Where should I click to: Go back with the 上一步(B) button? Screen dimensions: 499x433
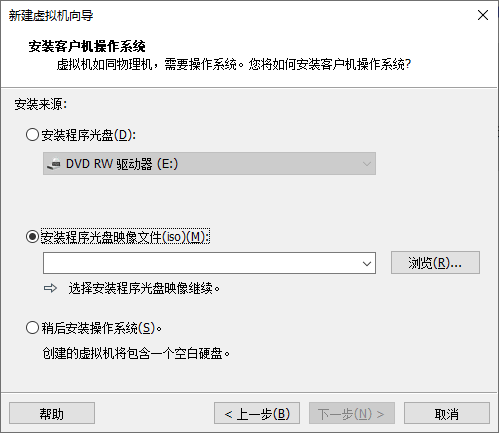tap(257, 413)
